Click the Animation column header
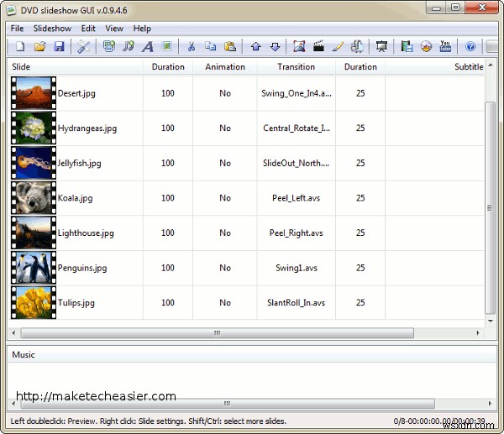 pos(225,67)
